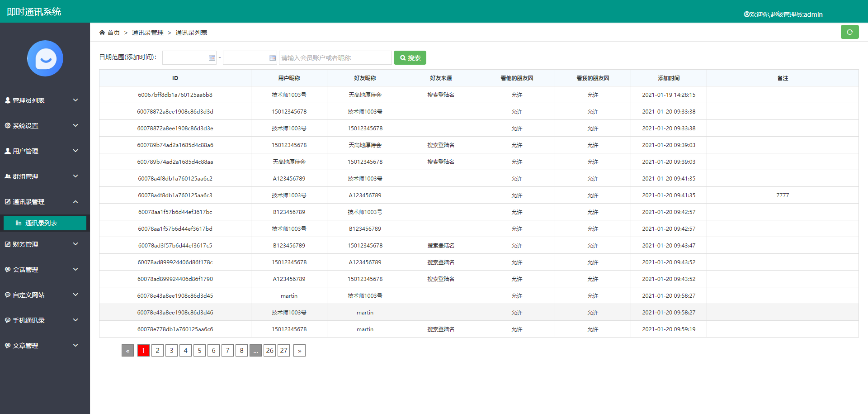The image size is (868, 414).
Task: Click the gear icon beside 系统设置
Action: 7,125
